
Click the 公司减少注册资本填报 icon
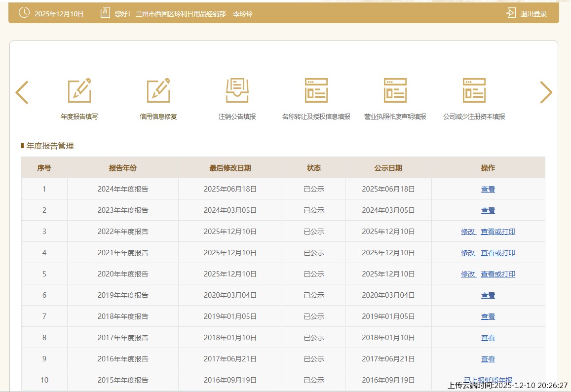point(474,90)
